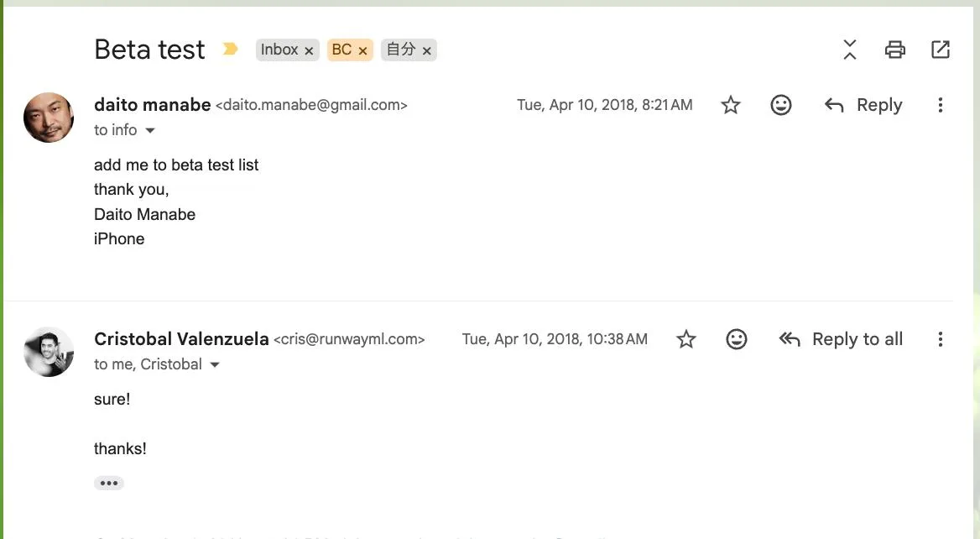Star daito manabe's message
This screenshot has width=980, height=539.
coord(730,105)
